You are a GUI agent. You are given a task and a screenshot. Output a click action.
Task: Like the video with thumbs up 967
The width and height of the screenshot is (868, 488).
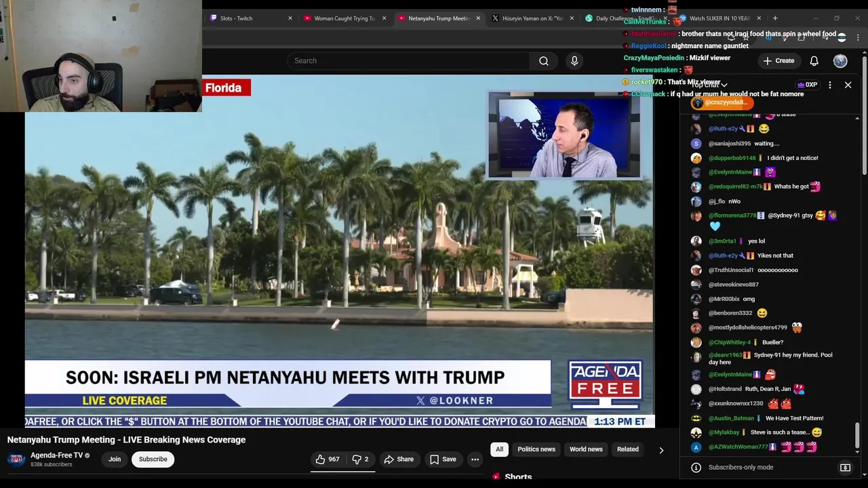328,460
